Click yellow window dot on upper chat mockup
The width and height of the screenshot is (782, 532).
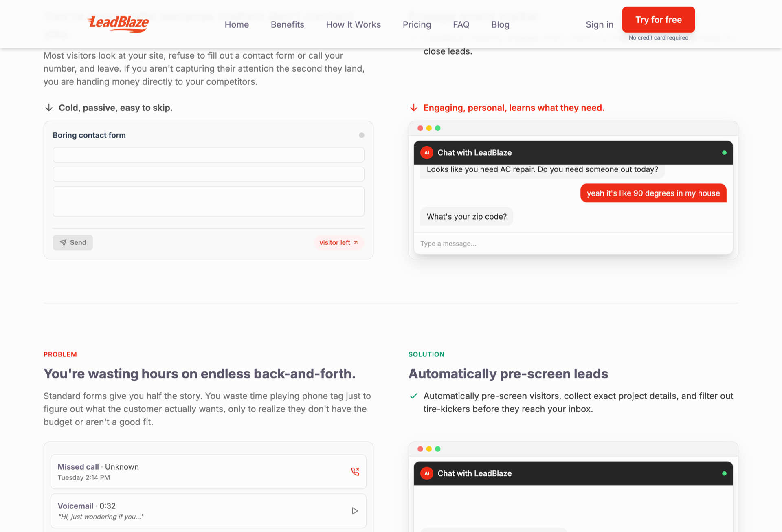click(x=429, y=128)
